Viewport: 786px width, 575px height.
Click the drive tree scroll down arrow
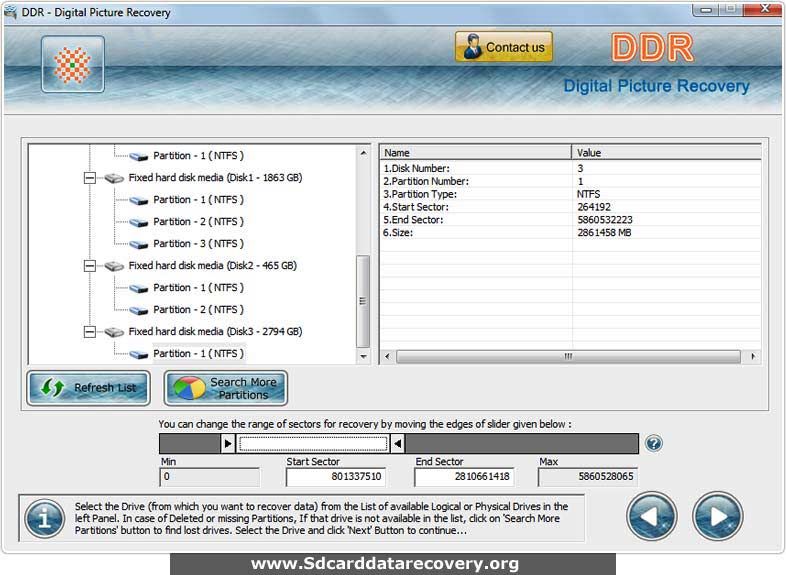(x=363, y=357)
